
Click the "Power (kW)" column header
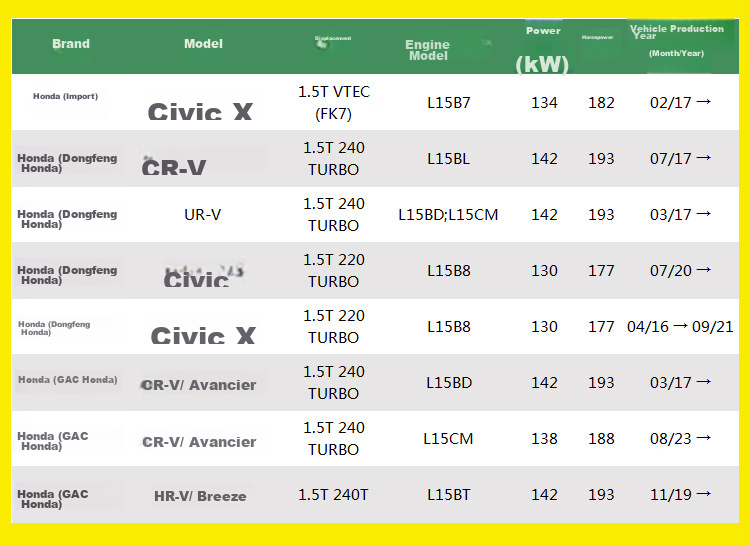(x=542, y=51)
